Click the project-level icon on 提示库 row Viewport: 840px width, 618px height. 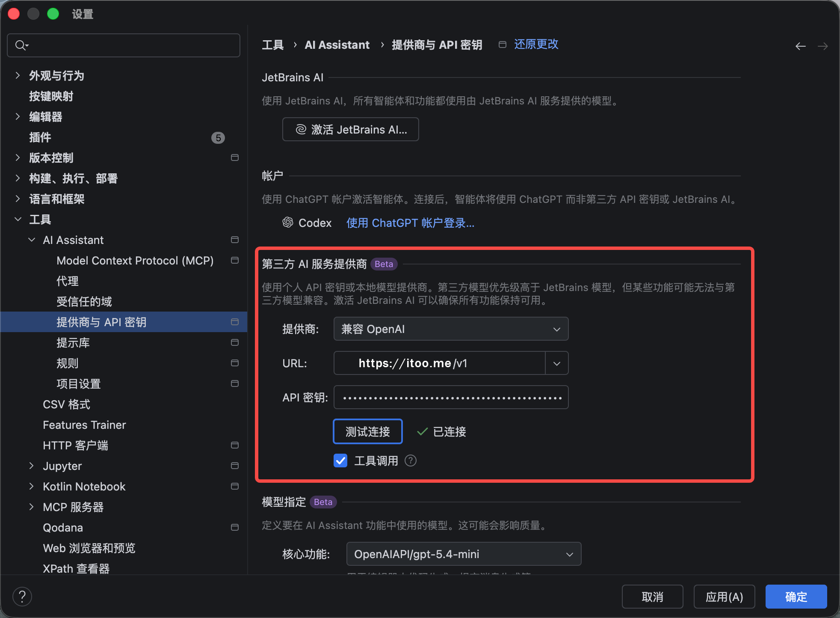click(235, 342)
